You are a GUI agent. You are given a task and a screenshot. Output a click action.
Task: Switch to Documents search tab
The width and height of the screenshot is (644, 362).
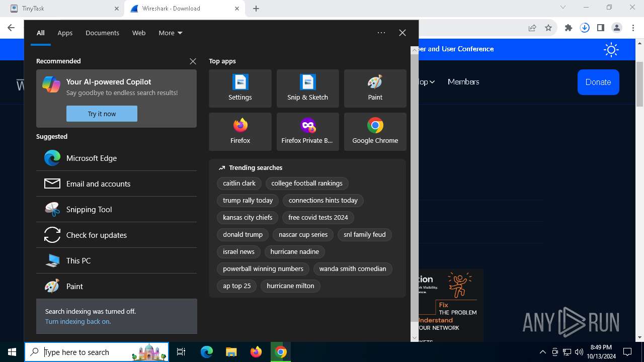(x=102, y=33)
